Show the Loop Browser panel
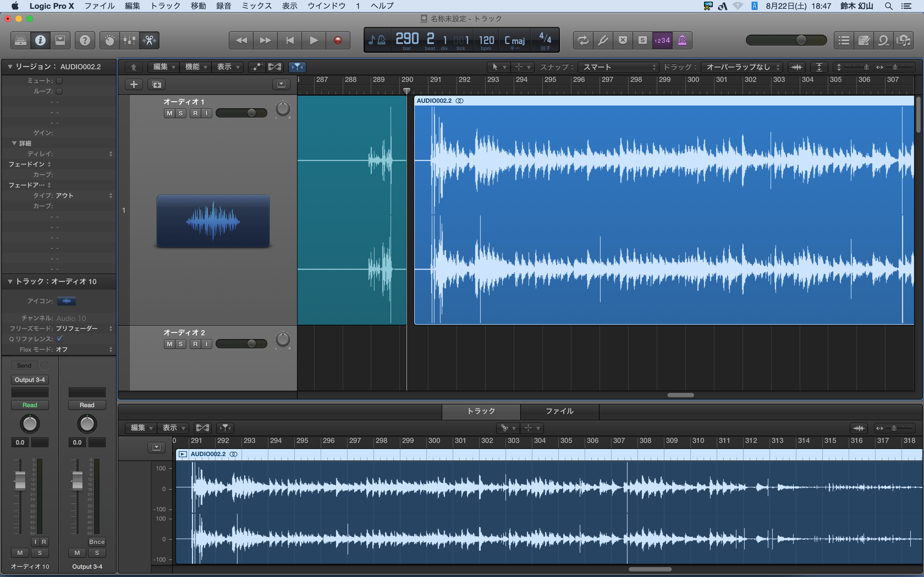Image resolution: width=924 pixels, height=577 pixels. 883,40
